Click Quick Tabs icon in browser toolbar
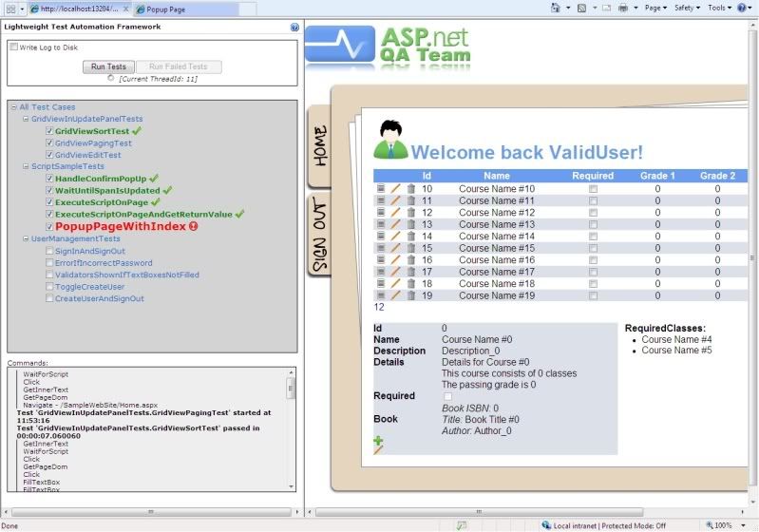 [x=10, y=9]
